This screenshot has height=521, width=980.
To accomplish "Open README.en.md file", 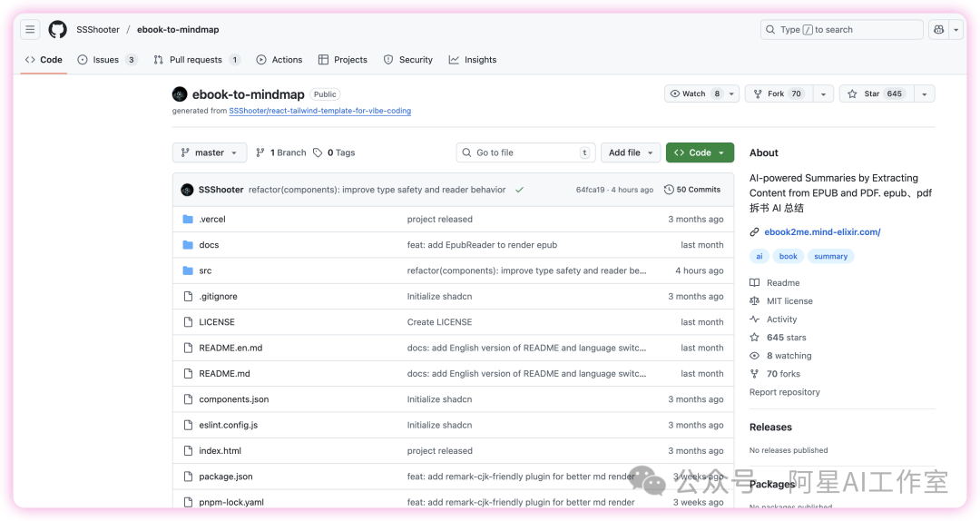I will [230, 348].
